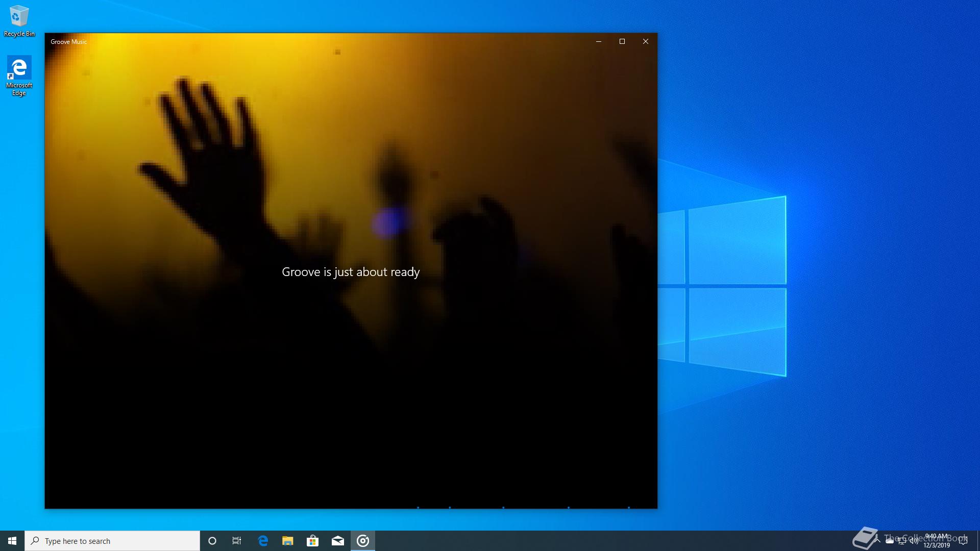Open the Action Center notifications icon
The image size is (980, 551).
tap(963, 541)
